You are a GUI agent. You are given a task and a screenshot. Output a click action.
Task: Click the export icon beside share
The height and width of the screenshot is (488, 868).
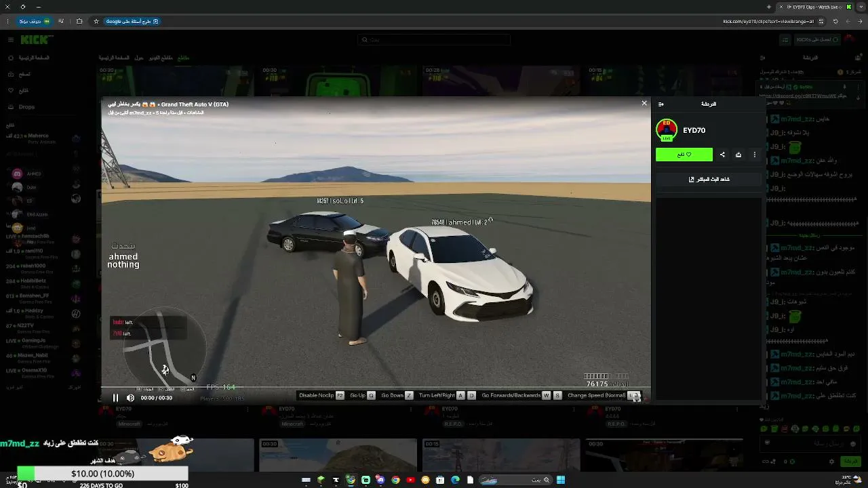pyautogui.click(x=738, y=155)
